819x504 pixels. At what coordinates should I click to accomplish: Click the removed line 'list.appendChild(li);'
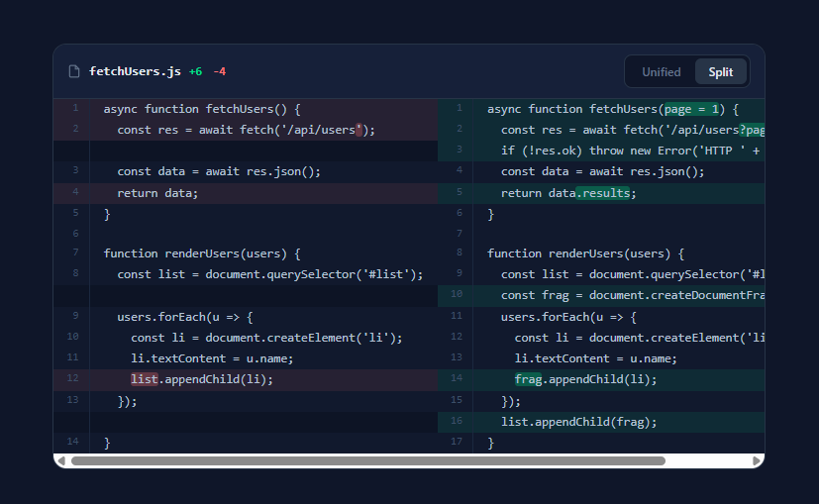(246, 379)
